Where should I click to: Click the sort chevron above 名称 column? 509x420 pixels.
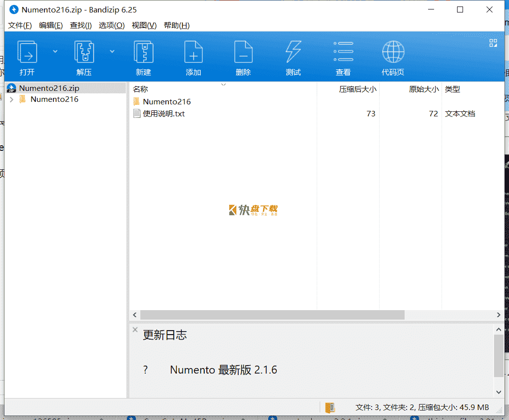tap(223, 84)
